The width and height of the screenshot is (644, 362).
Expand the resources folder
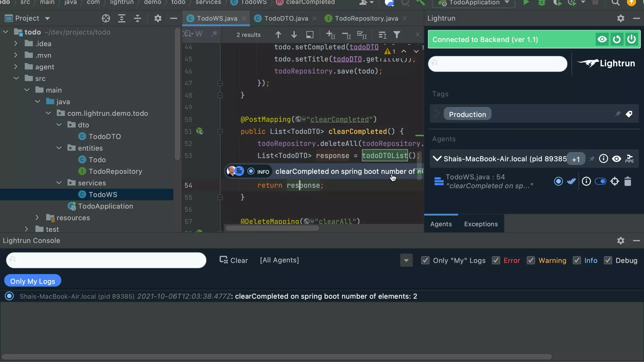[x=37, y=218]
